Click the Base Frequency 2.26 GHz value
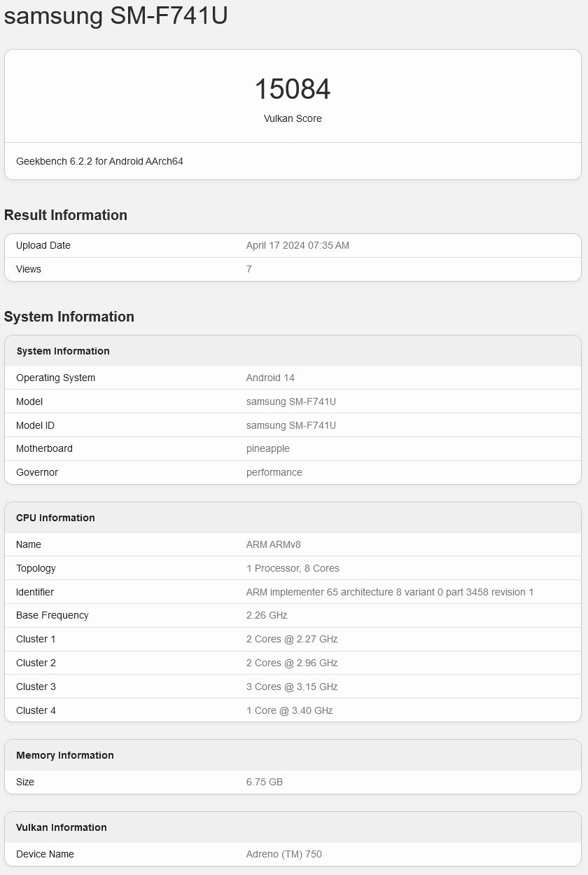The width and height of the screenshot is (588, 875). pyautogui.click(x=267, y=615)
